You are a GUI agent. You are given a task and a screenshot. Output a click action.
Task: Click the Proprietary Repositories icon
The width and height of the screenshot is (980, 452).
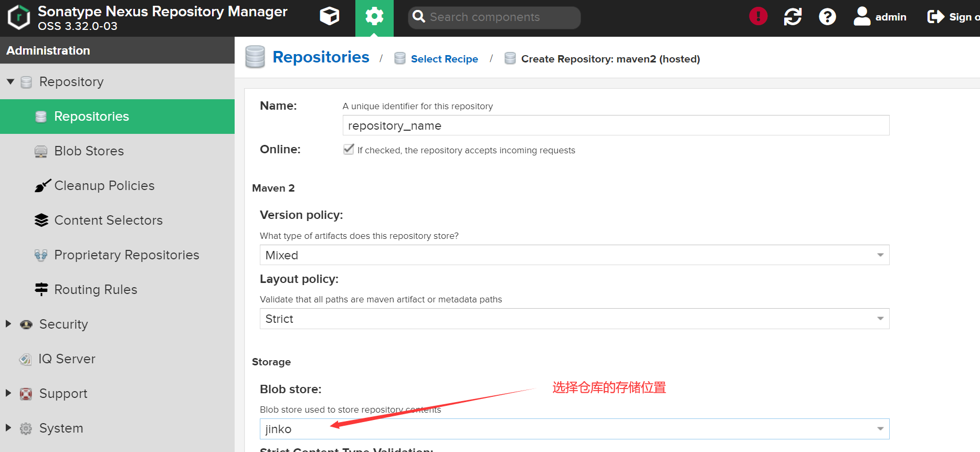[41, 255]
